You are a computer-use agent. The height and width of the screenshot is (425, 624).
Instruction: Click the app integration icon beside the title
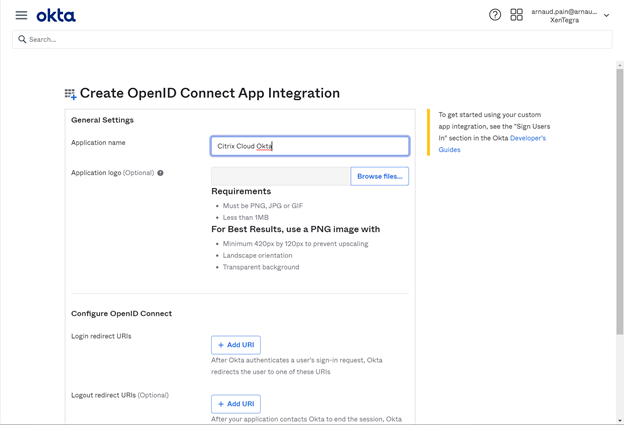[x=70, y=94]
